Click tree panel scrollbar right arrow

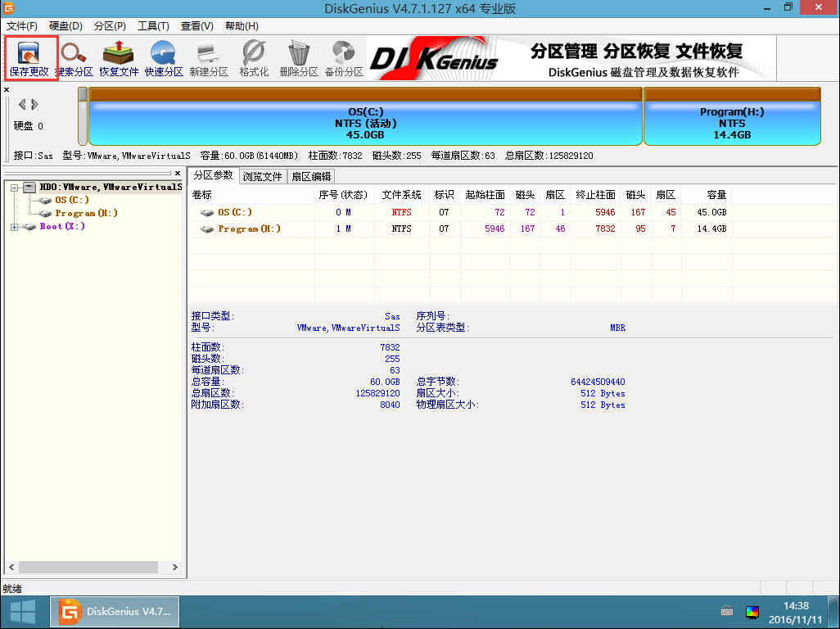pos(174,567)
